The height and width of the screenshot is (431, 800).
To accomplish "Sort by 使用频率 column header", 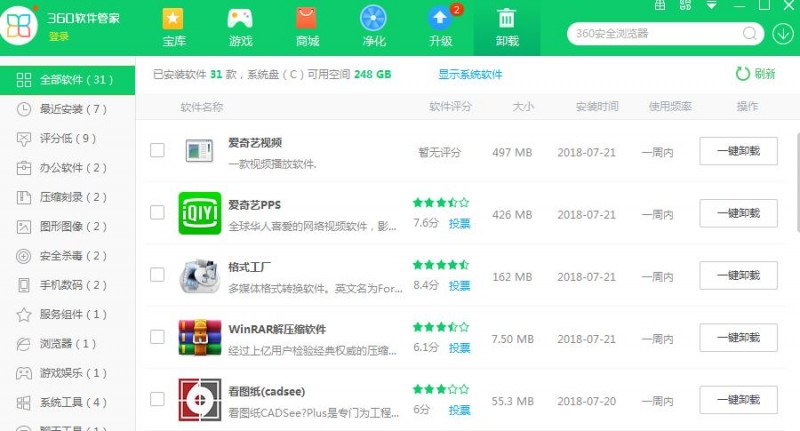I will point(670,107).
